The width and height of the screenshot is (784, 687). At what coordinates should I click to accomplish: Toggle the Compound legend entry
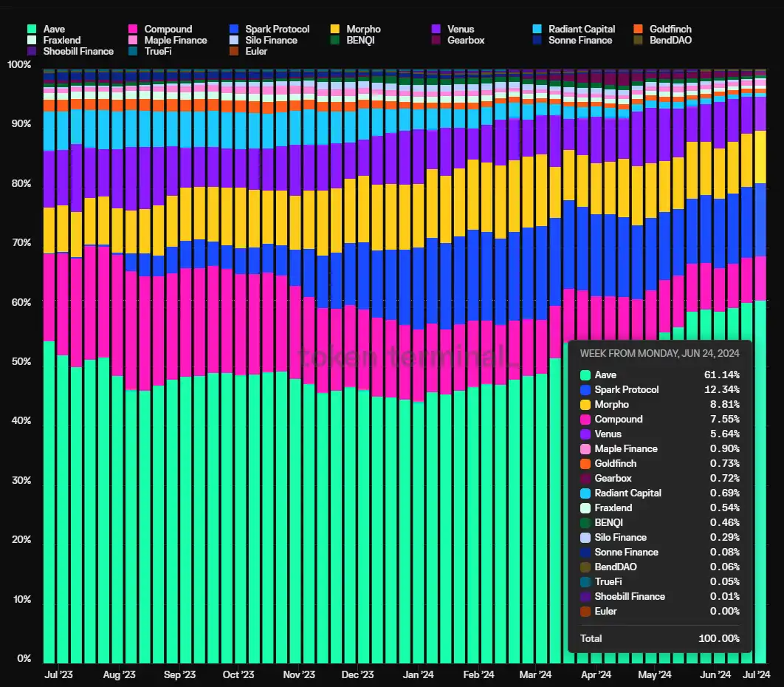tap(160, 29)
